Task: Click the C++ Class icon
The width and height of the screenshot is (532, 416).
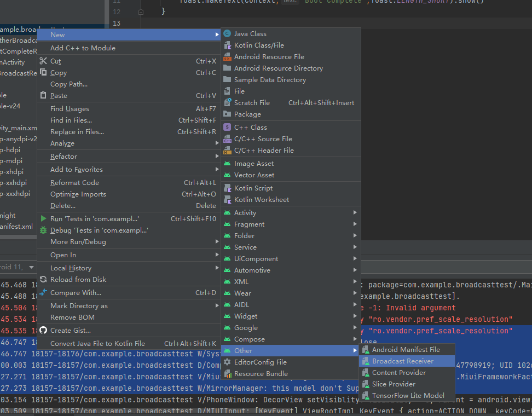Action: tap(227, 127)
